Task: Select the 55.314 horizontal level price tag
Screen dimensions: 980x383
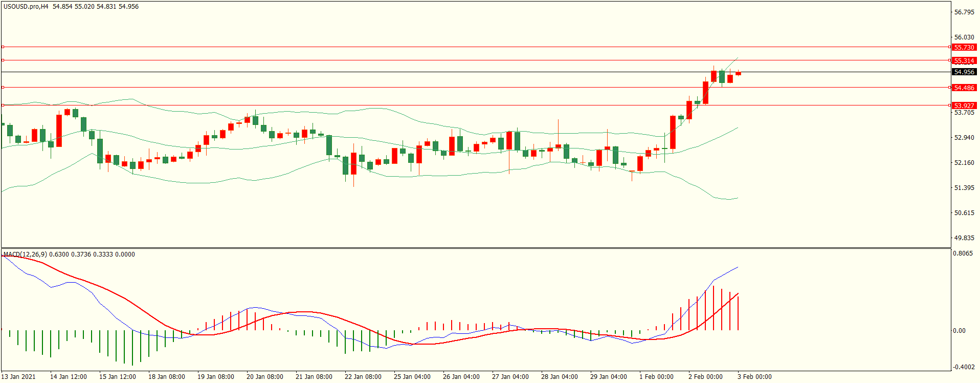Action: click(964, 61)
